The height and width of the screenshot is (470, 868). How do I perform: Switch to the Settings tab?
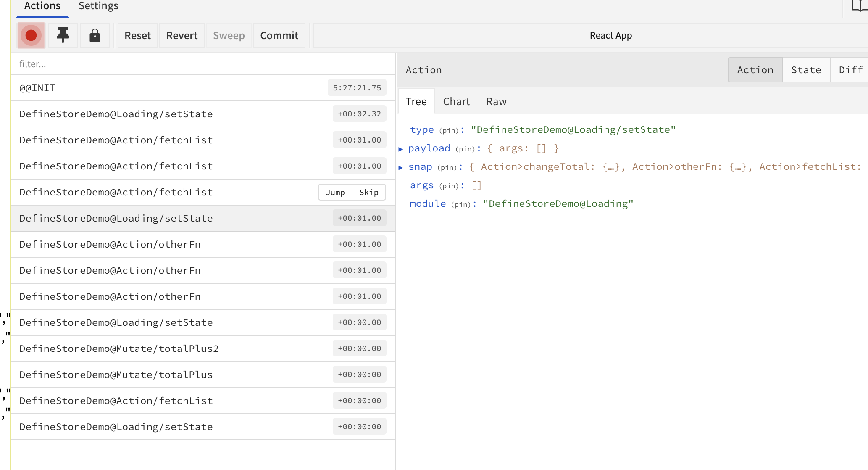98,6
